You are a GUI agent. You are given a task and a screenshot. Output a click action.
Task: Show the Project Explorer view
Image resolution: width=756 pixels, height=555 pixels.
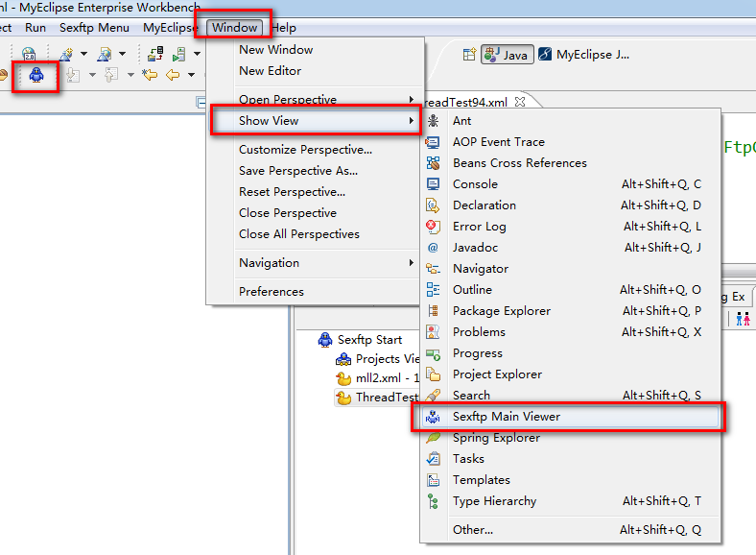tap(571, 374)
